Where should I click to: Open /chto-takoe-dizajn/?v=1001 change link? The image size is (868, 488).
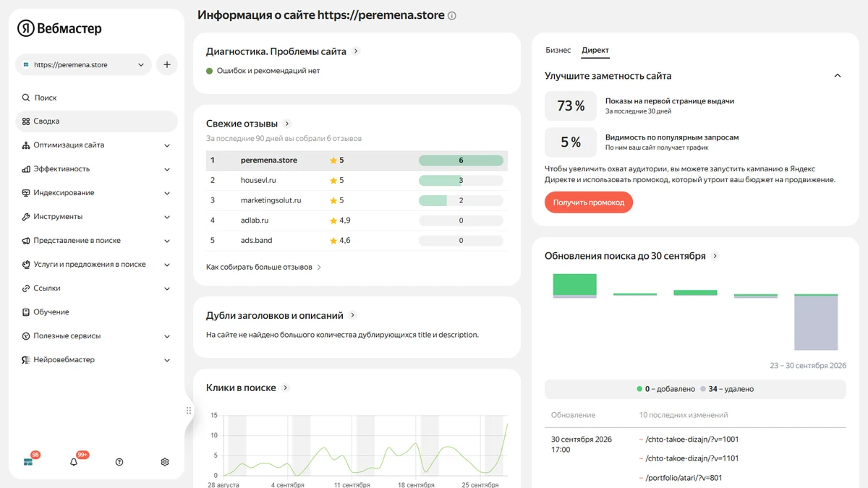point(692,440)
